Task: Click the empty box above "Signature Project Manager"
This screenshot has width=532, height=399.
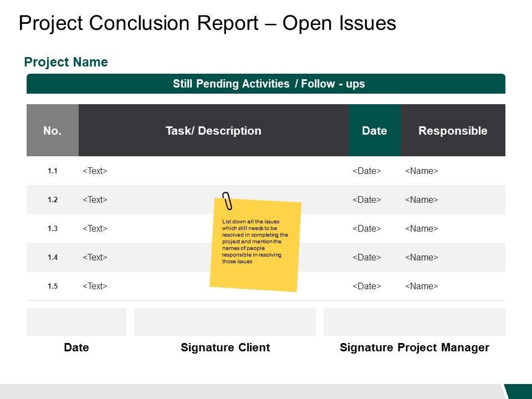Action: (x=414, y=322)
